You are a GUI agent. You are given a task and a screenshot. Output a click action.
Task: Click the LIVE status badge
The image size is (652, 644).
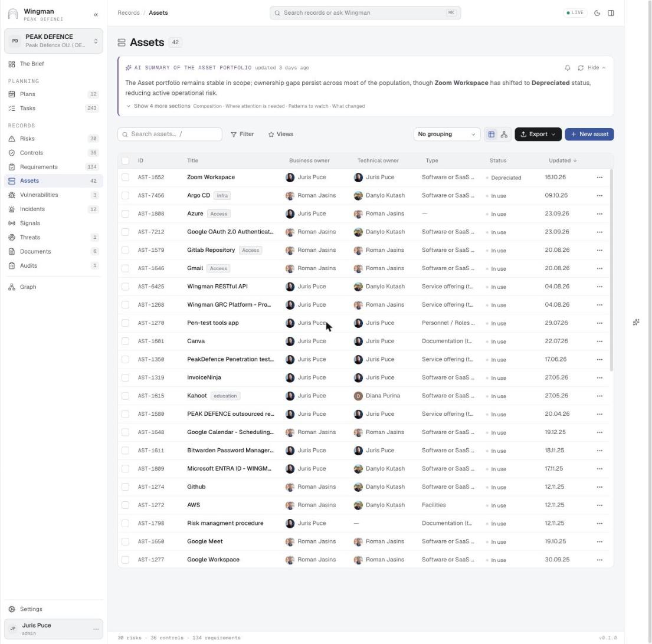575,13
